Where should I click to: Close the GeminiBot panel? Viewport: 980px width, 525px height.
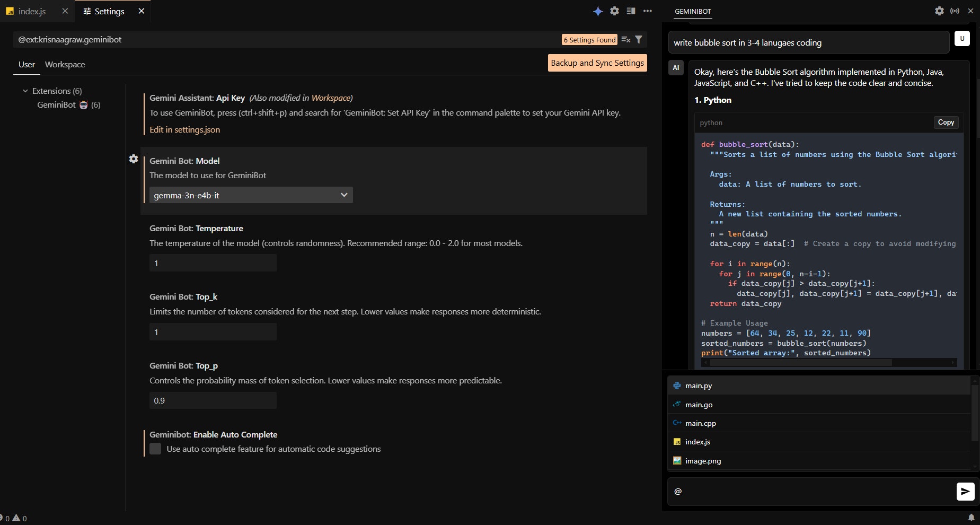[x=970, y=11]
